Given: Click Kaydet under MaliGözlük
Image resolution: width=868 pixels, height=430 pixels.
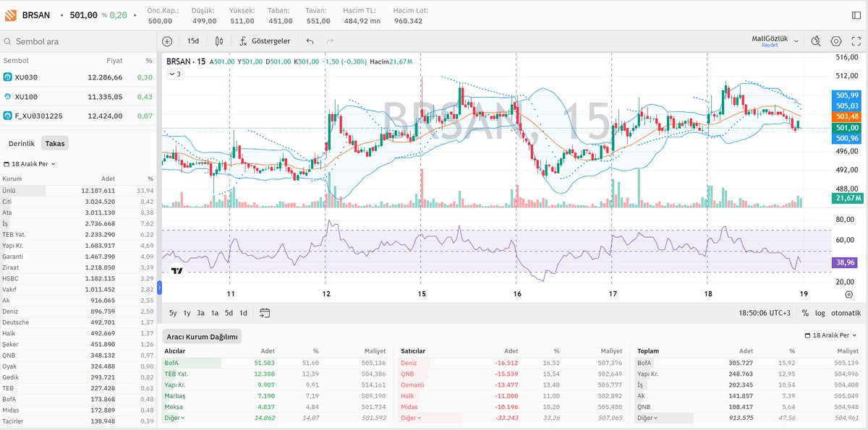Looking at the screenshot, I should pos(769,46).
